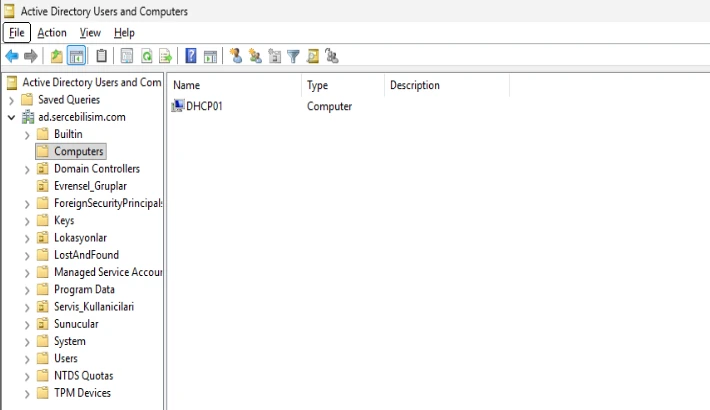Open the File menu
710x410 pixels.
coord(17,33)
